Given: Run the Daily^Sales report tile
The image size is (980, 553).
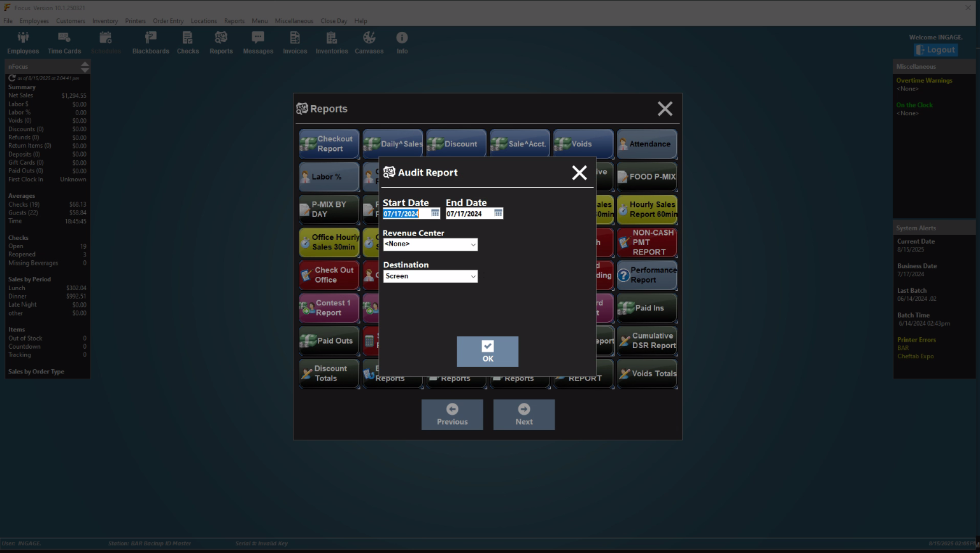Looking at the screenshot, I should (x=393, y=144).
